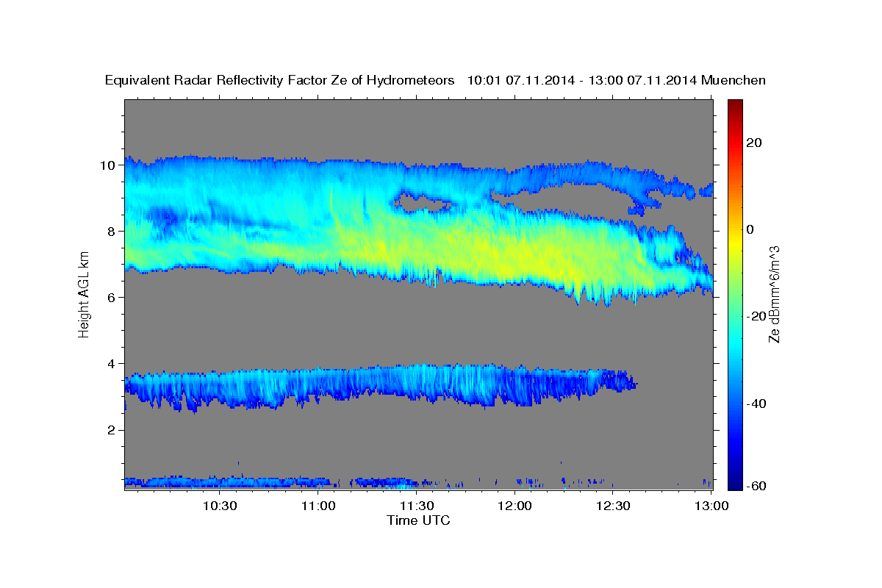Click the chart title 'Equivalent Radar Reflectivity Factor Ze of Hydrometeors'

pyautogui.click(x=279, y=81)
